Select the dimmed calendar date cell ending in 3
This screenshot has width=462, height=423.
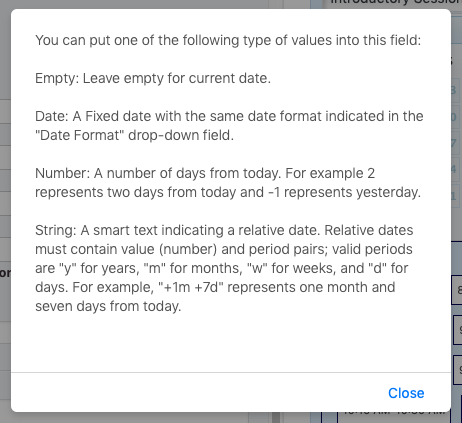(455, 90)
